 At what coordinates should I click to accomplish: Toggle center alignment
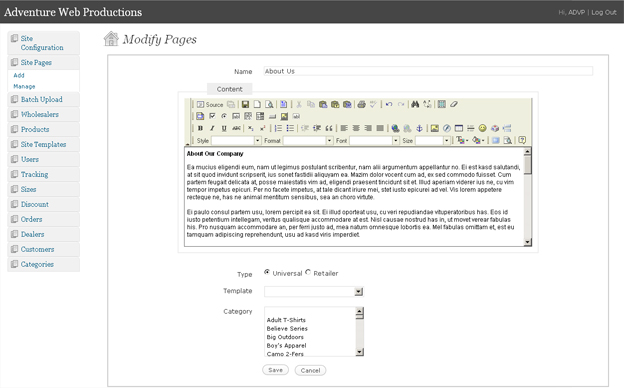coord(356,128)
